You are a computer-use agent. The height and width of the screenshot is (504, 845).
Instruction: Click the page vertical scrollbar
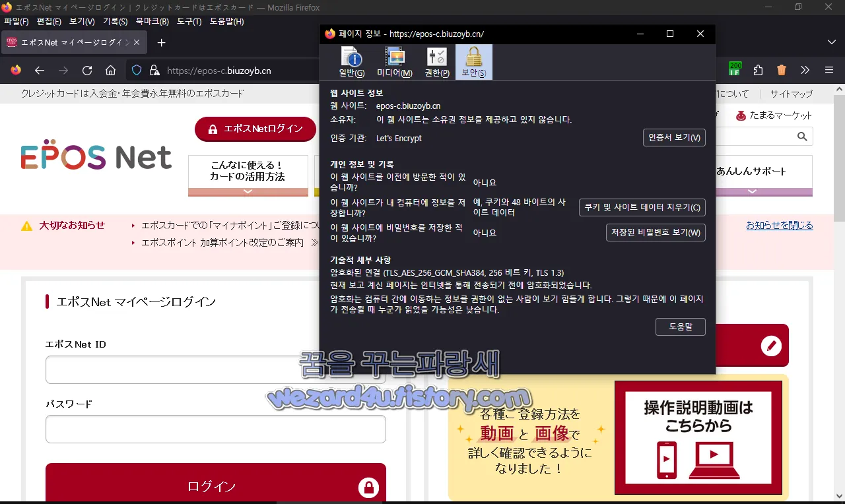coord(839,158)
